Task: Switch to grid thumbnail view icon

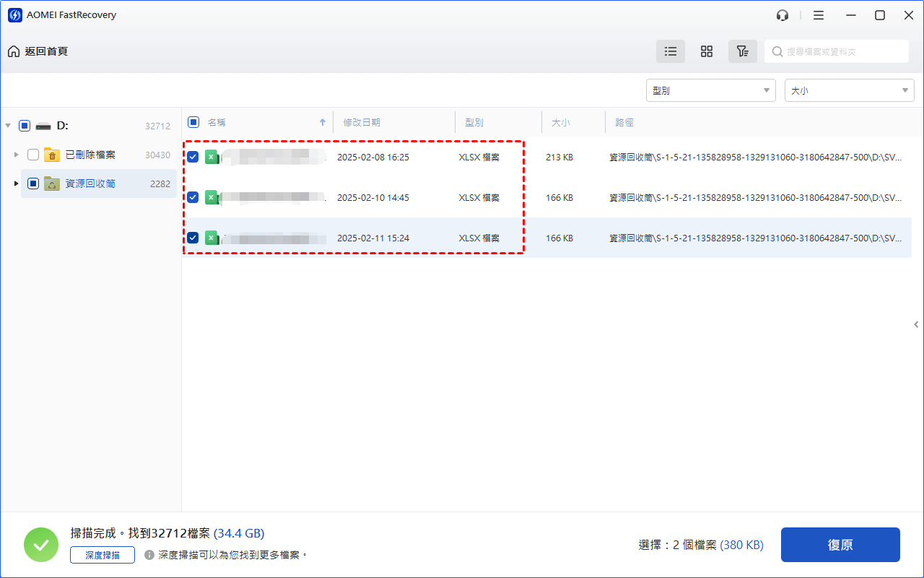Action: tap(707, 51)
